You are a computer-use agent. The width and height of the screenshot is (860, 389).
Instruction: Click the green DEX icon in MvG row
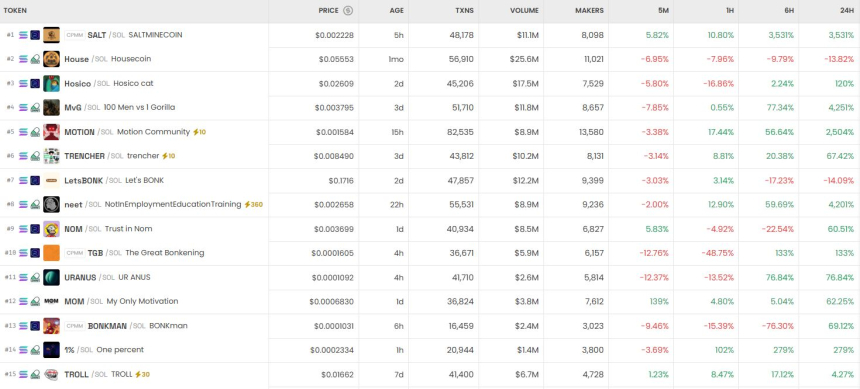[35, 108]
